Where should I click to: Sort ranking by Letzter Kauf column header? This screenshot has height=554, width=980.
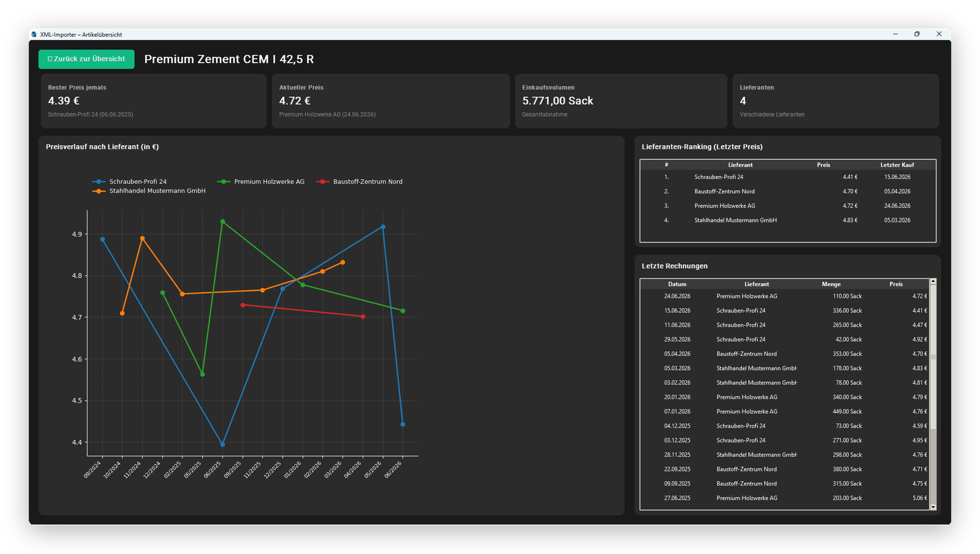pos(897,165)
